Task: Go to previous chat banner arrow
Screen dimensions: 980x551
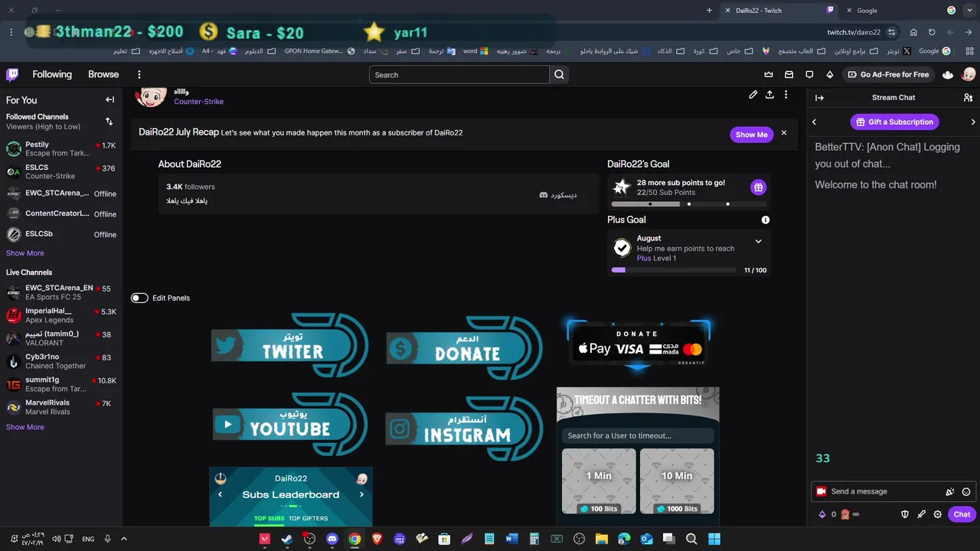Action: (814, 122)
